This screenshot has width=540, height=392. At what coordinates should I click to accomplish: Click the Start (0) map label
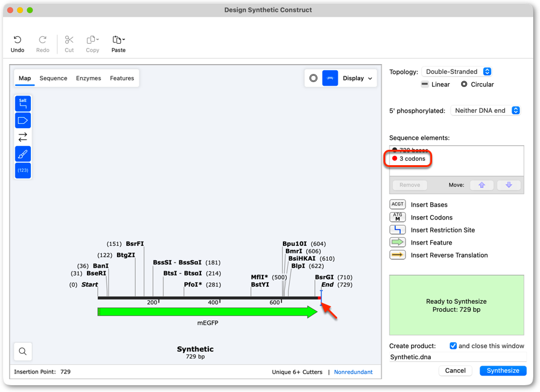[x=83, y=285]
